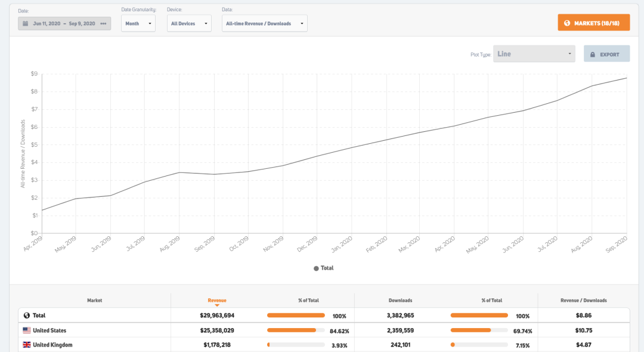Image resolution: width=644 pixels, height=352 pixels.
Task: Open the Date Granularity Month dropdown
Action: [x=138, y=24]
